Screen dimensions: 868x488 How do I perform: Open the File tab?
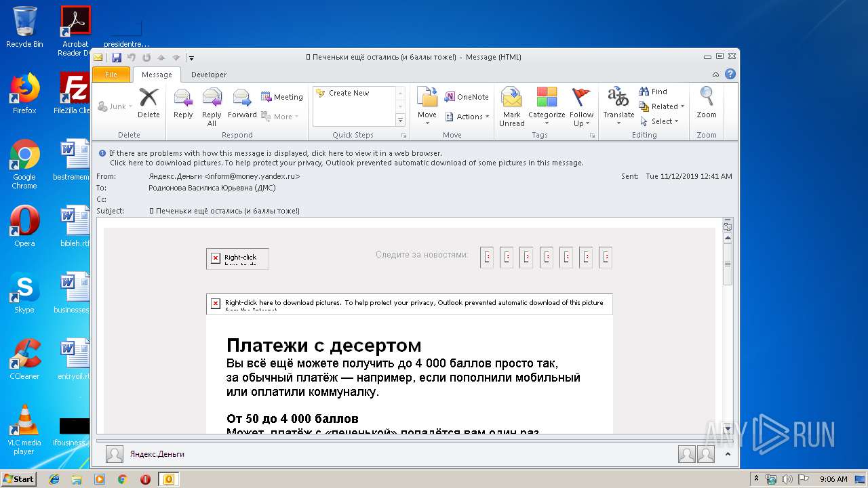pyautogui.click(x=111, y=75)
